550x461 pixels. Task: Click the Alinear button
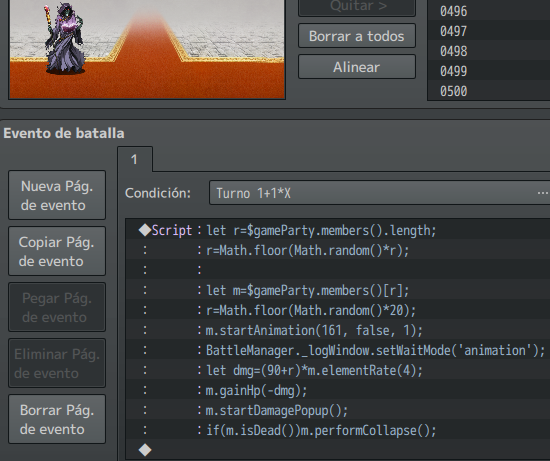point(357,67)
